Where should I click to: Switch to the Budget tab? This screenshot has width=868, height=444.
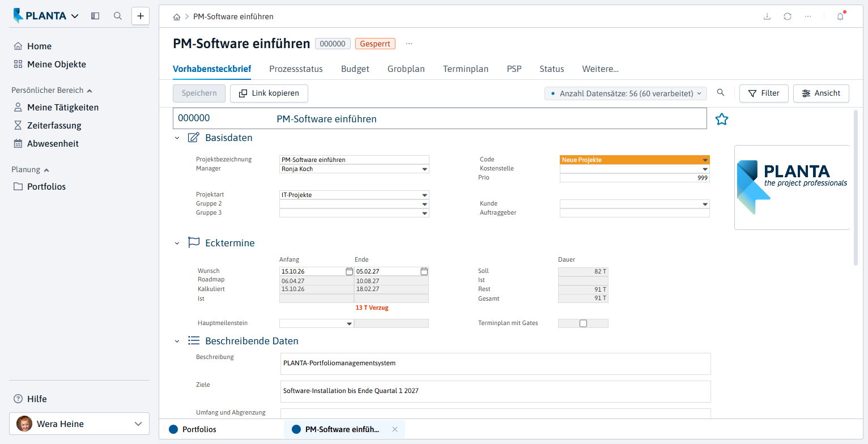click(355, 69)
